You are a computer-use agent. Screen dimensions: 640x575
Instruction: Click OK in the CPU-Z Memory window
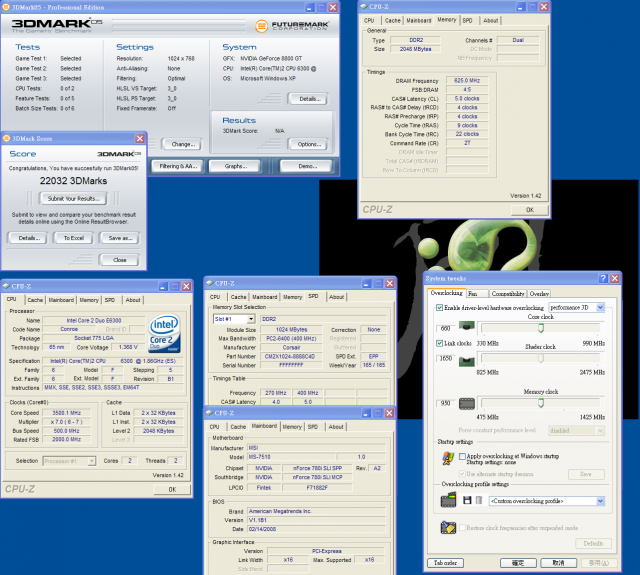(529, 210)
